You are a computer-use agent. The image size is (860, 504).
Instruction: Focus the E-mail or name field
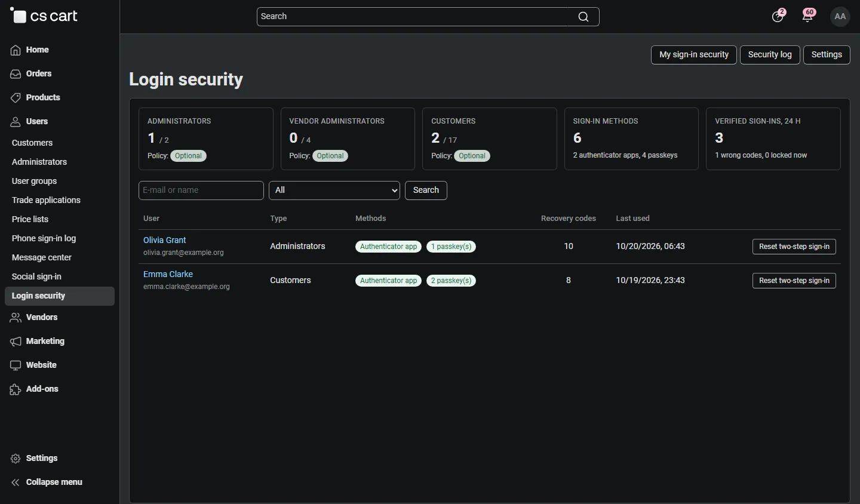tap(201, 190)
